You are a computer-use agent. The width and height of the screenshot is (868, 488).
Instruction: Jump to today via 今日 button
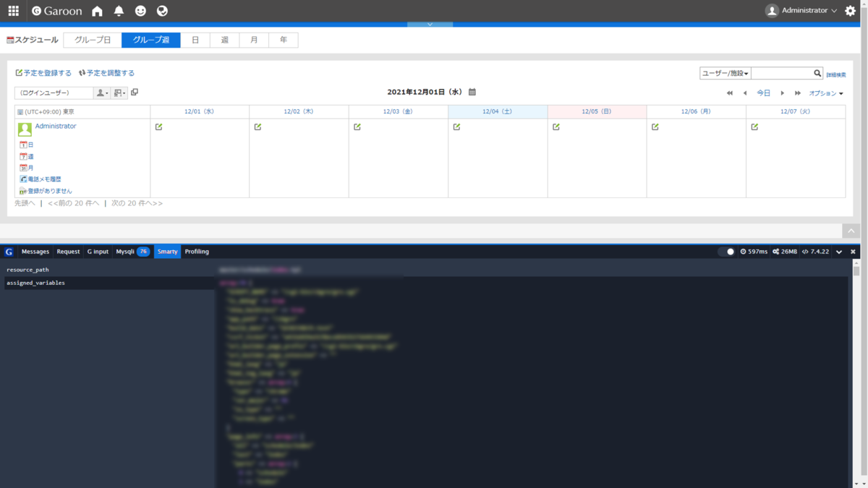click(762, 93)
